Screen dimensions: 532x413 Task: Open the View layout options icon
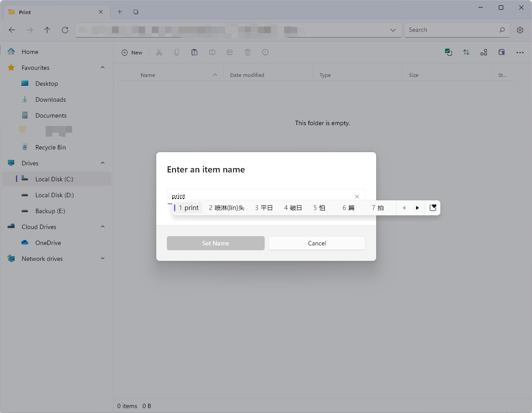point(484,52)
